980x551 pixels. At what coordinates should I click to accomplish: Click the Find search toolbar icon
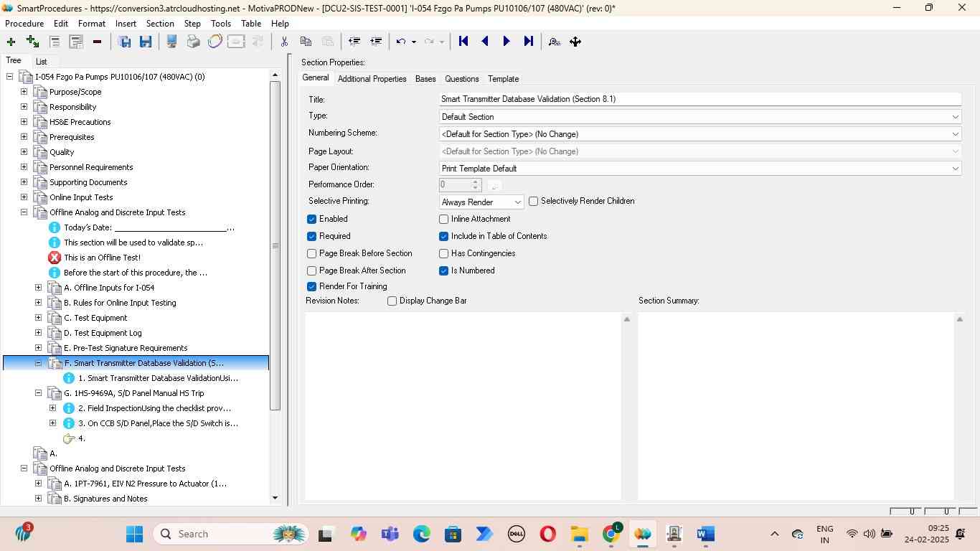point(554,42)
